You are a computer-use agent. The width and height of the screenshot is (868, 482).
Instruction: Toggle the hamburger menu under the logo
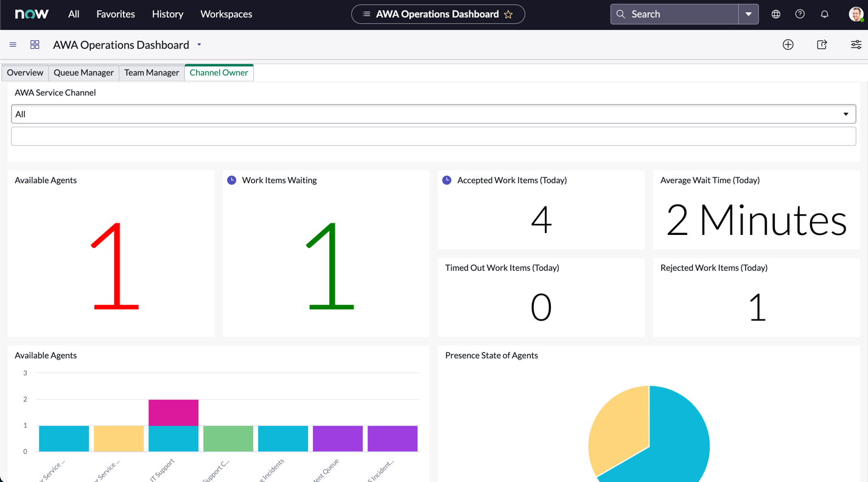pyautogui.click(x=13, y=44)
